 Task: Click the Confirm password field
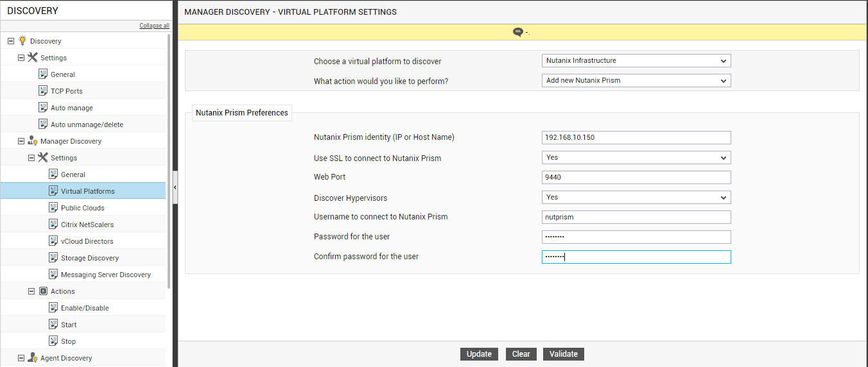636,257
